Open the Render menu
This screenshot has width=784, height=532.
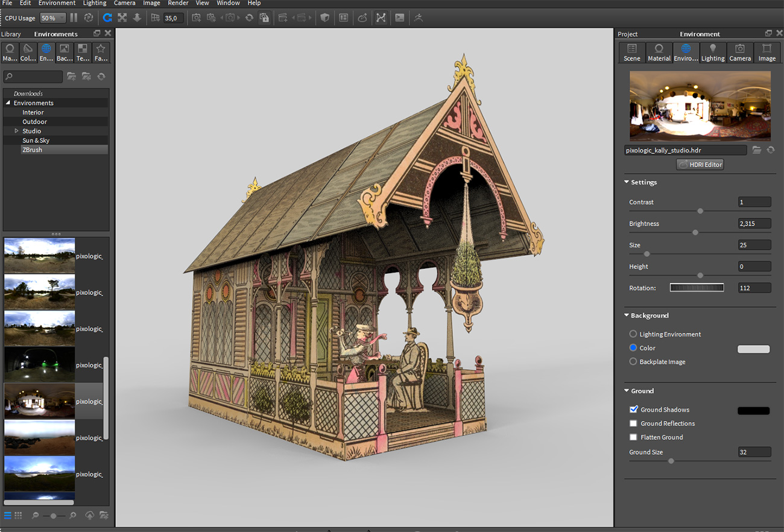[178, 3]
